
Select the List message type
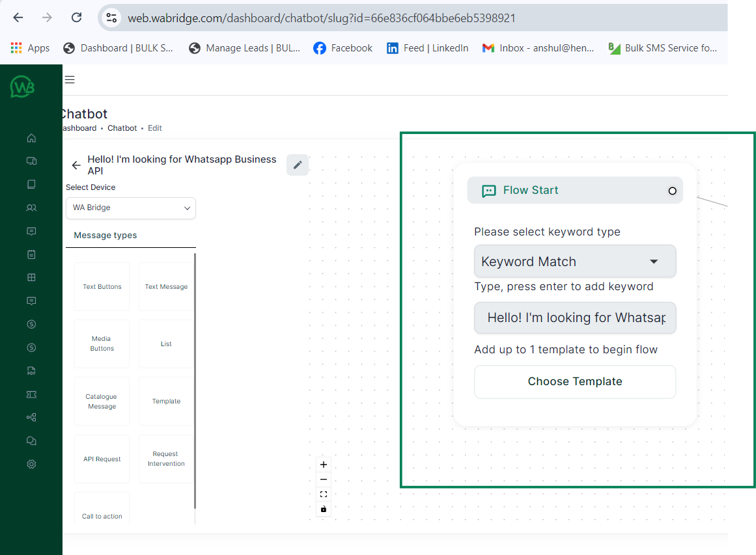click(x=166, y=344)
